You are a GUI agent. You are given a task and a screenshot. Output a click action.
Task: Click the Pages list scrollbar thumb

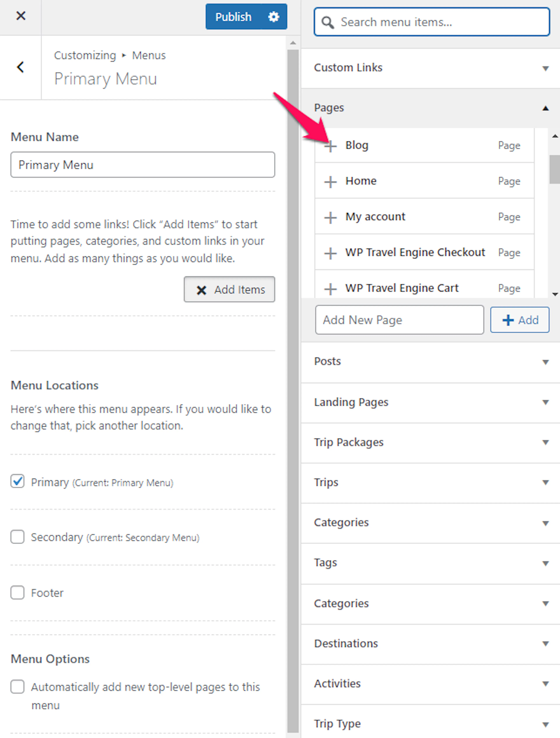tap(555, 169)
